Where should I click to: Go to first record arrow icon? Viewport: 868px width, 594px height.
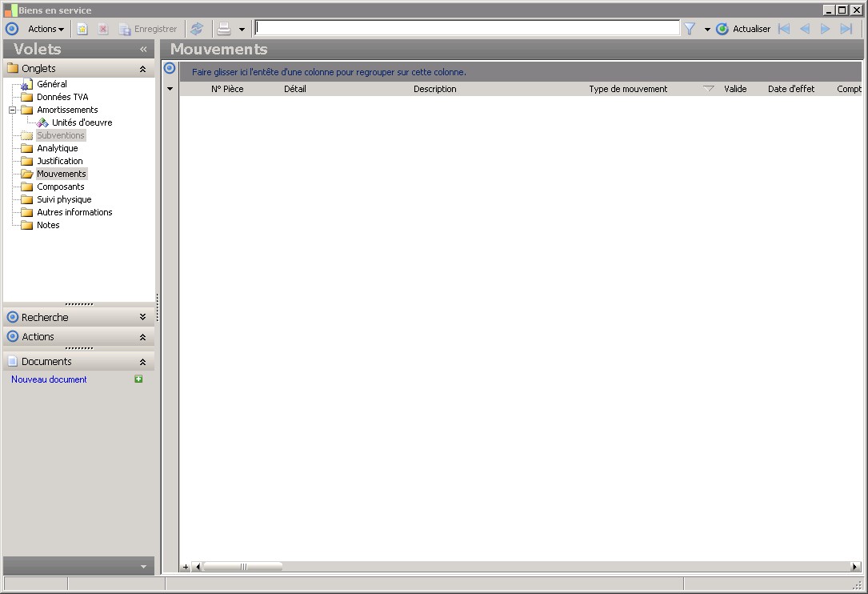pyautogui.click(x=784, y=29)
